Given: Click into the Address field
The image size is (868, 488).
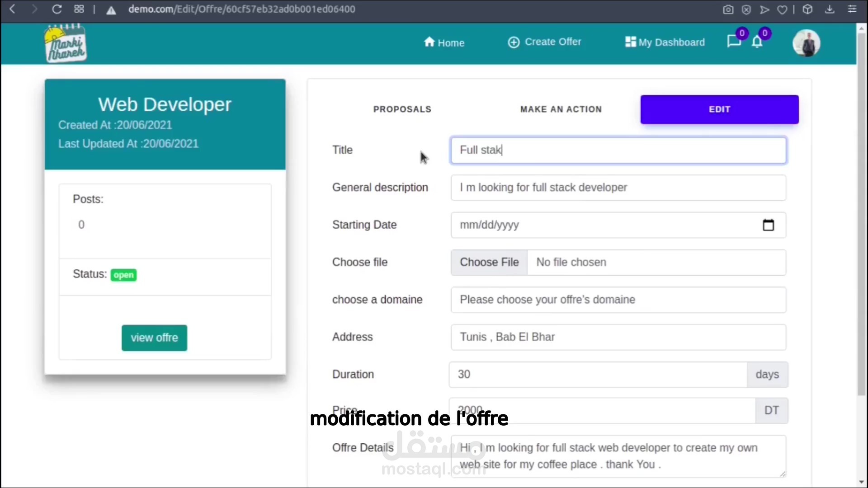Looking at the screenshot, I should coord(618,337).
